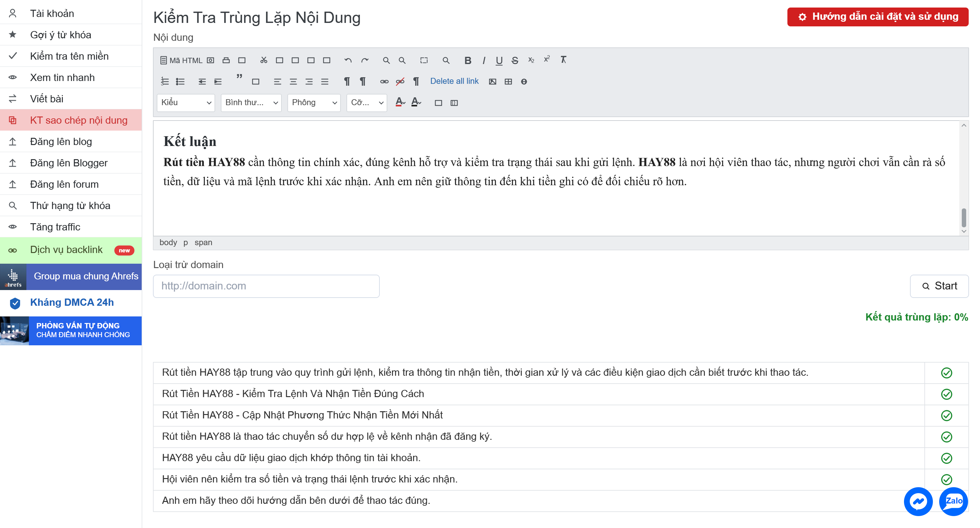Image resolution: width=980 pixels, height=528 pixels.
Task: Click the Start check button
Action: point(939,286)
